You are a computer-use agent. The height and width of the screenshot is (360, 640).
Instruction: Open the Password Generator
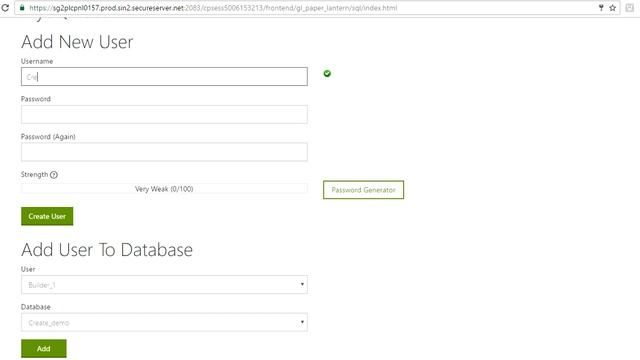363,190
